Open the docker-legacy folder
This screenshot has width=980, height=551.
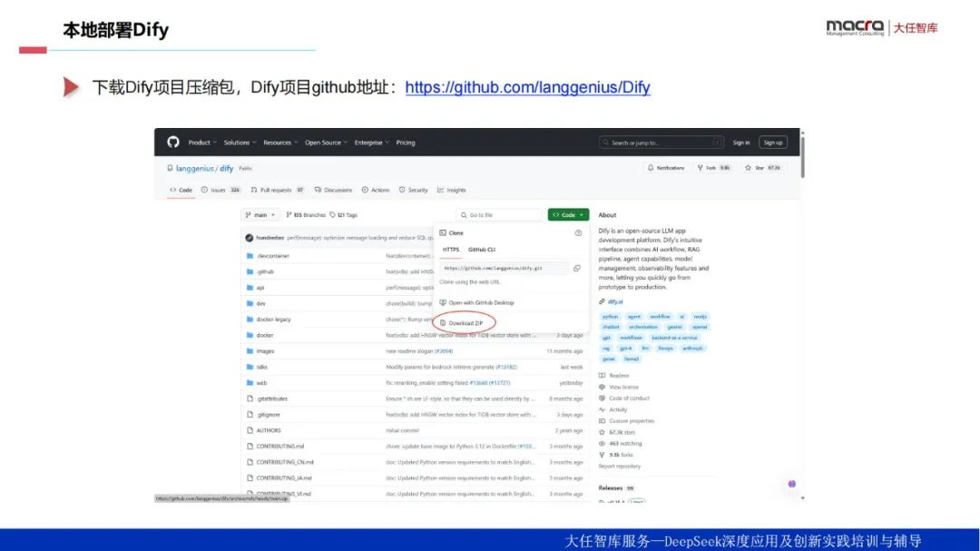click(x=273, y=320)
